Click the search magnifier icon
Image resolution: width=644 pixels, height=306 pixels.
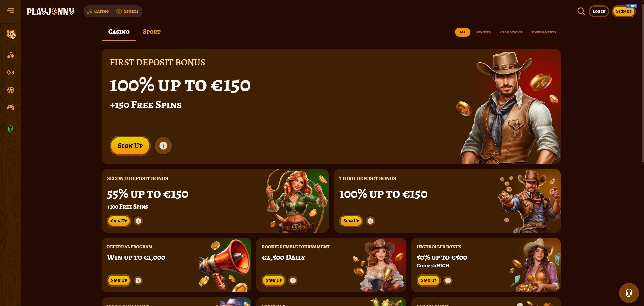(x=581, y=11)
